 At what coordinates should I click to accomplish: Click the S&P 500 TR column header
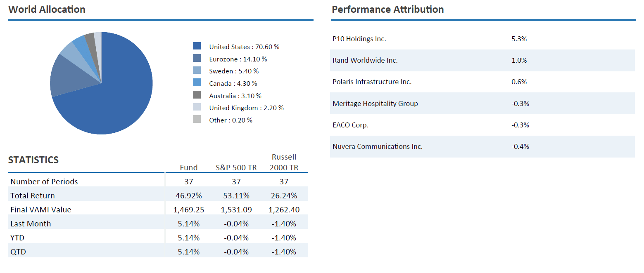coord(236,168)
